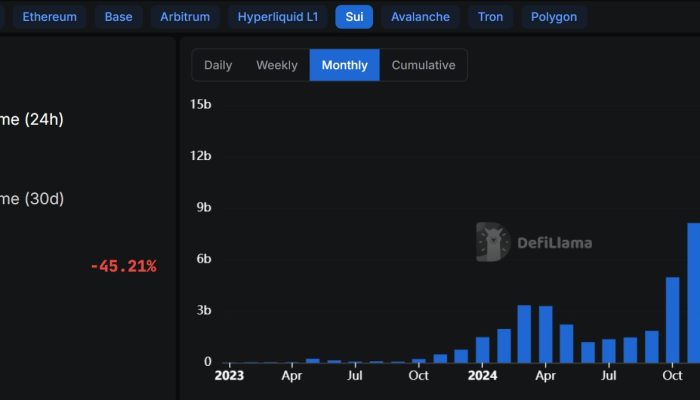This screenshot has width=700, height=400.
Task: Click the July 2024 volume bar
Action: click(x=609, y=351)
